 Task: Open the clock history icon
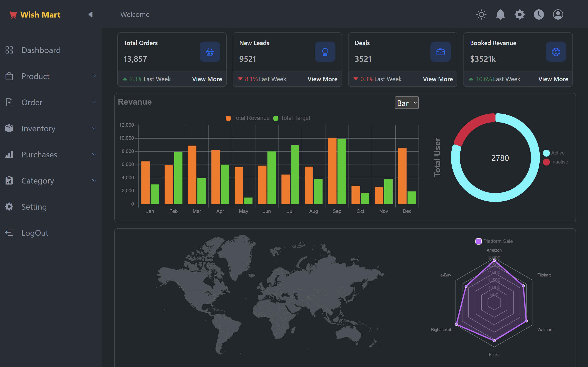tap(539, 14)
